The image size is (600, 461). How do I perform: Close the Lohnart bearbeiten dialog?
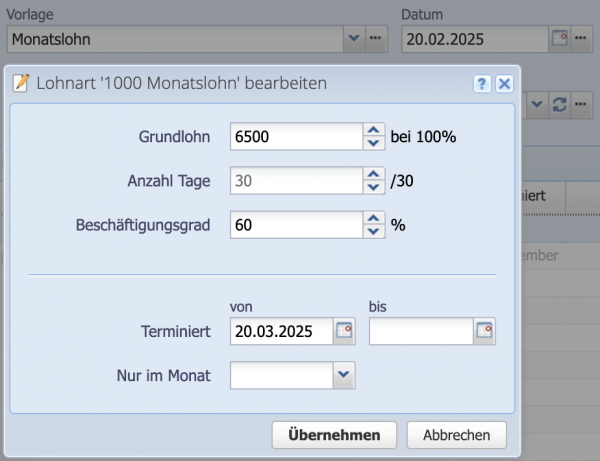504,84
